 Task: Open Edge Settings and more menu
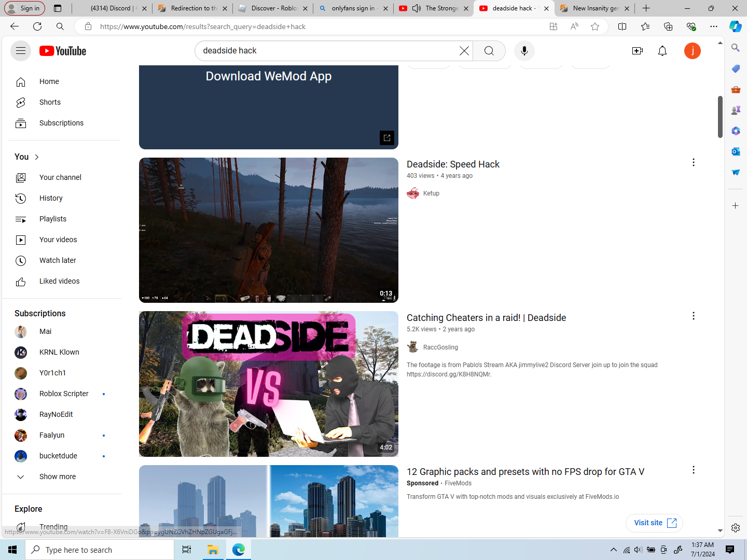pos(714,26)
